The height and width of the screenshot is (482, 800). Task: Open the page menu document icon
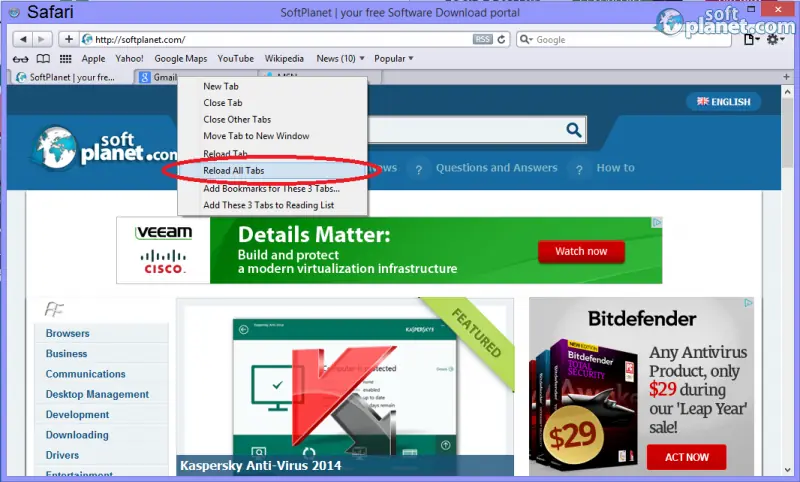pos(751,40)
